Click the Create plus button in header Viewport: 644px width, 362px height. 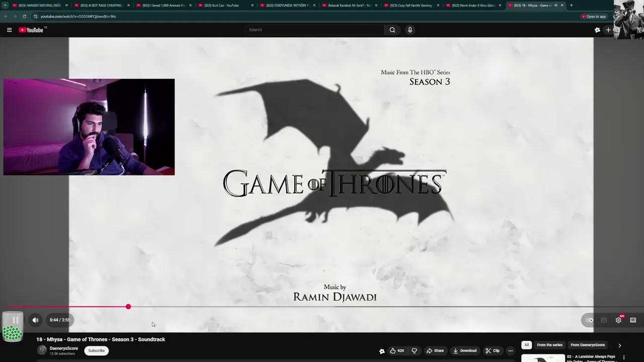(608, 30)
